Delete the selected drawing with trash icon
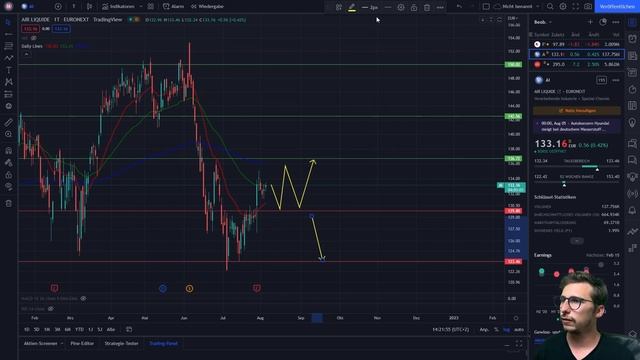The image size is (640, 360). tap(427, 7)
